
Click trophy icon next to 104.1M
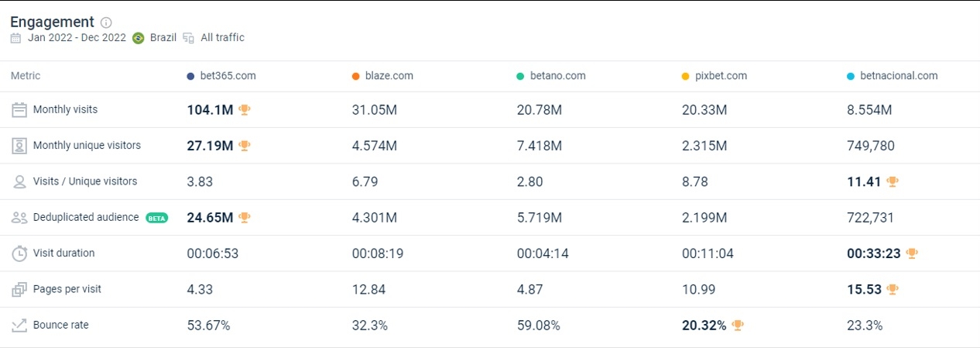tap(245, 110)
